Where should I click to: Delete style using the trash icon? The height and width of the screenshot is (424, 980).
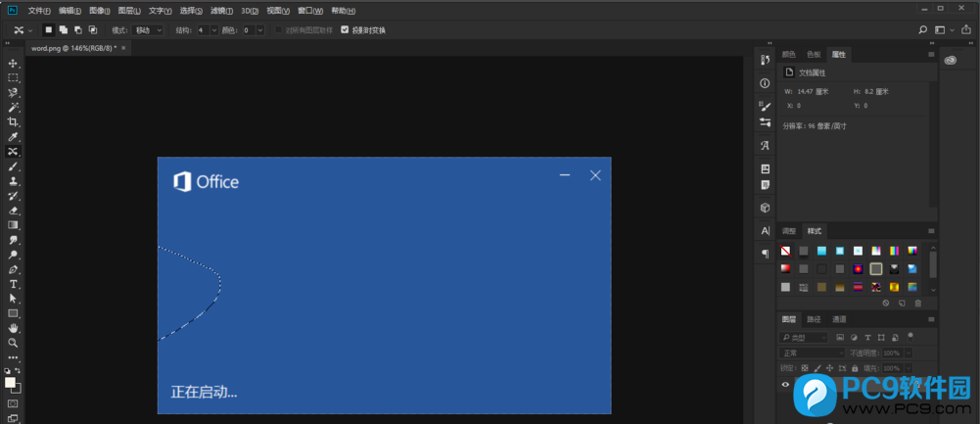click(x=918, y=304)
